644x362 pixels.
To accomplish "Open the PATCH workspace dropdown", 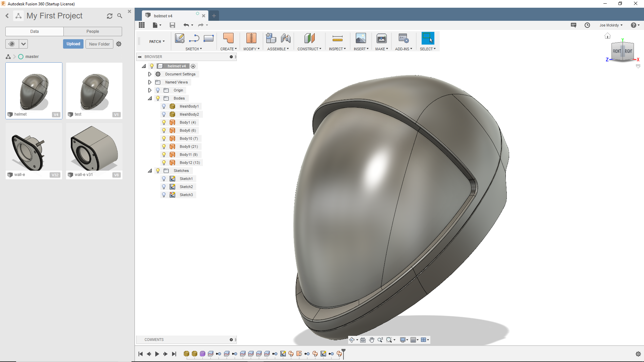I will pyautogui.click(x=157, y=42).
